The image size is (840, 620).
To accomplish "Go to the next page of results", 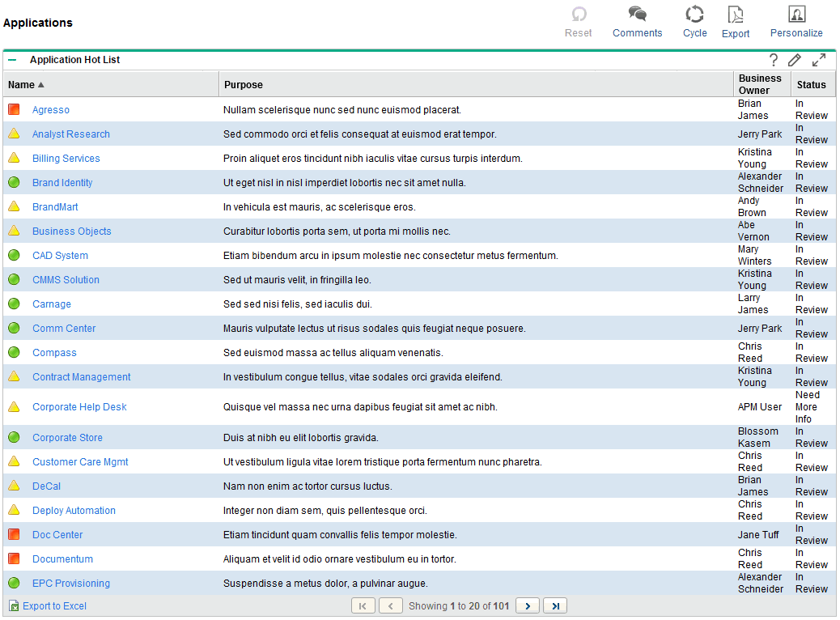I will [x=528, y=605].
